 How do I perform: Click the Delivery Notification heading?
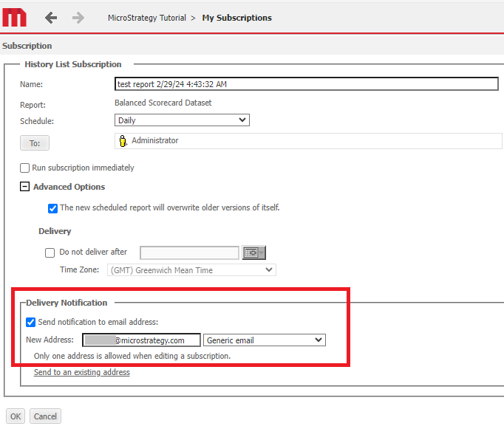tap(67, 303)
